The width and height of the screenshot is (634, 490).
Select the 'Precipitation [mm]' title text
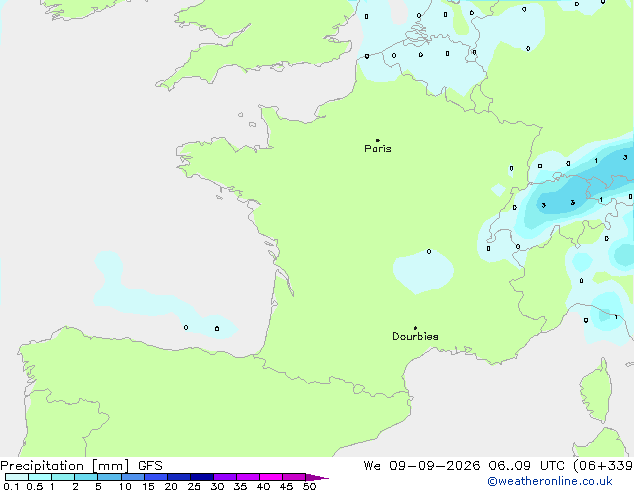tap(65, 466)
